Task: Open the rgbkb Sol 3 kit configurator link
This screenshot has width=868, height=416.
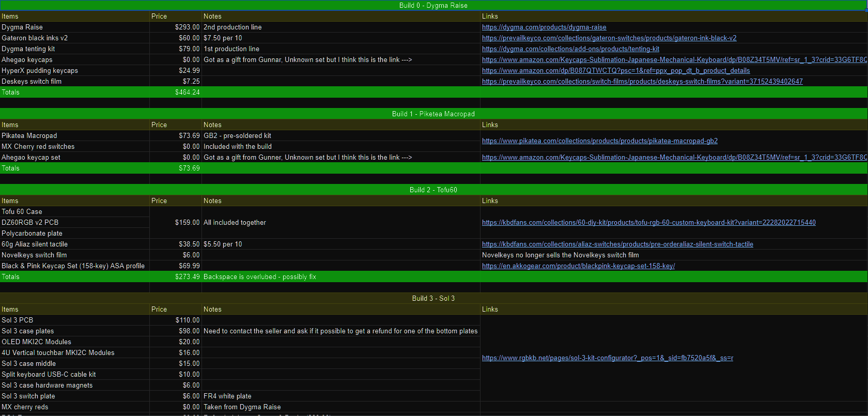Action: point(608,358)
